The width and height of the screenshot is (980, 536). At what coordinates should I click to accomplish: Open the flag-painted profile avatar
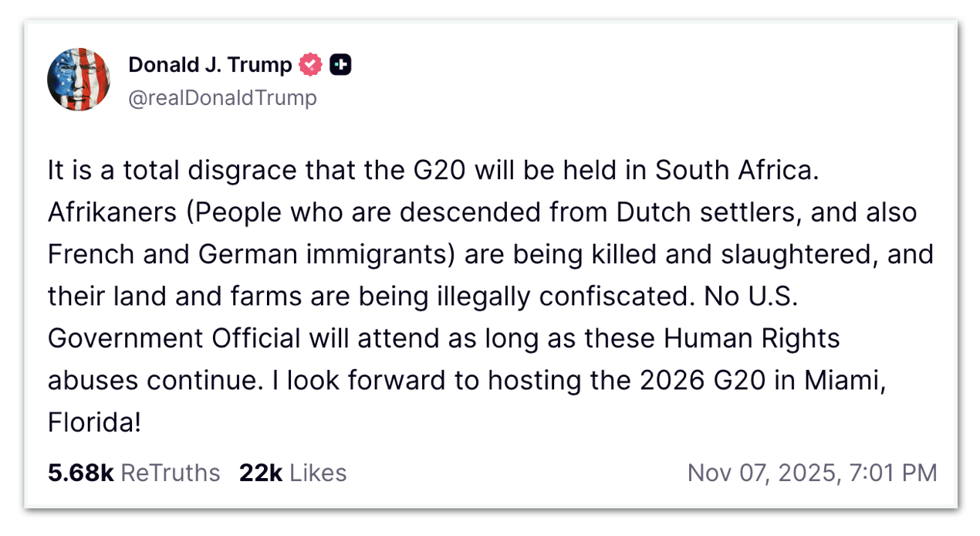[x=78, y=80]
